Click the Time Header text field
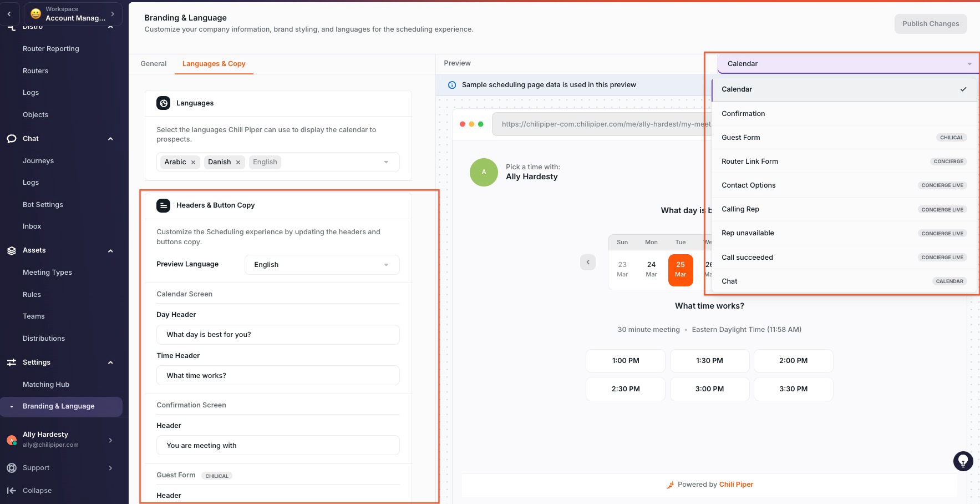 (x=278, y=376)
